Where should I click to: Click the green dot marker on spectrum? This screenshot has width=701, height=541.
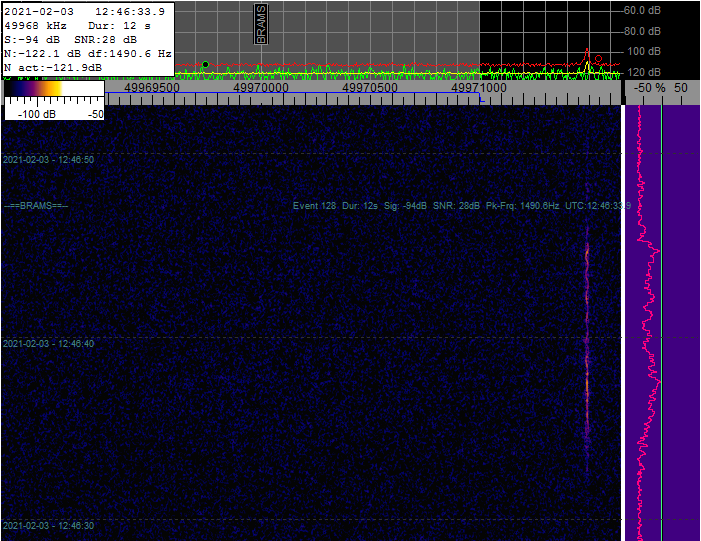coord(205,64)
